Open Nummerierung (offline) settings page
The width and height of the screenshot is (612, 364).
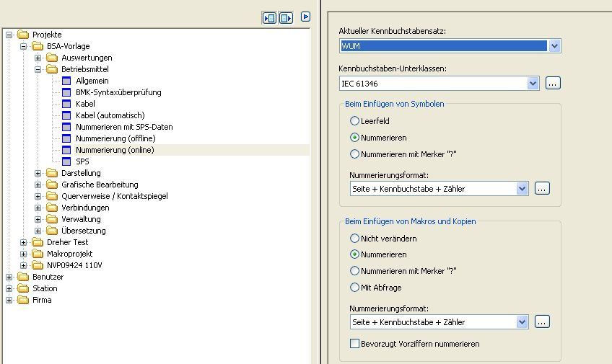click(x=115, y=138)
